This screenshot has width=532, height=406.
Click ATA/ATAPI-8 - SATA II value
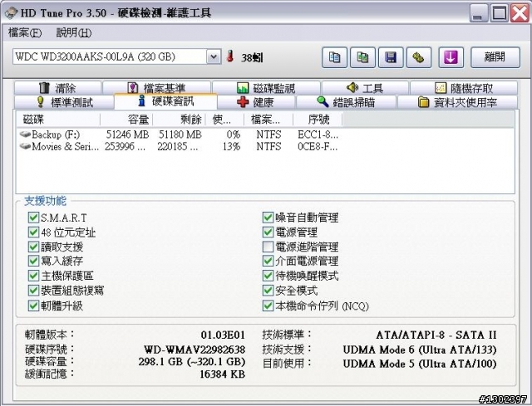[436, 335]
